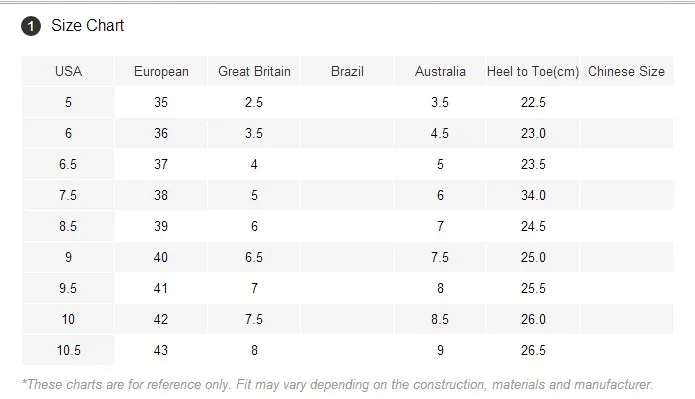The width and height of the screenshot is (695, 399).
Task: Click the reference-only disclaimer text
Action: 338,384
